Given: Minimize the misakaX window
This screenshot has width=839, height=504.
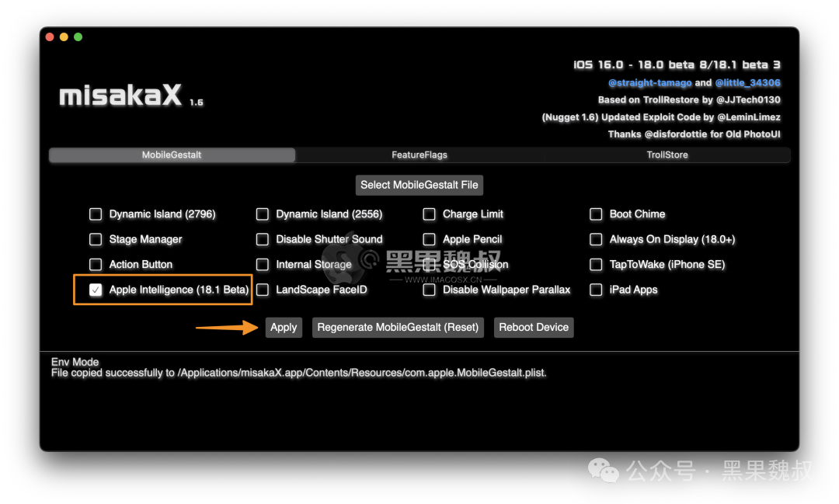Looking at the screenshot, I should coord(64,37).
